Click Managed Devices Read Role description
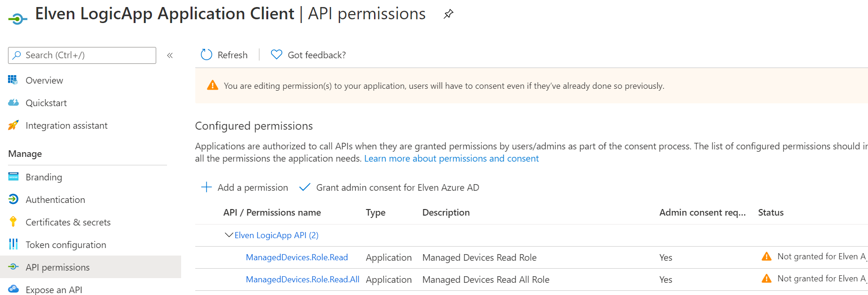This screenshot has width=868, height=295. tap(479, 257)
